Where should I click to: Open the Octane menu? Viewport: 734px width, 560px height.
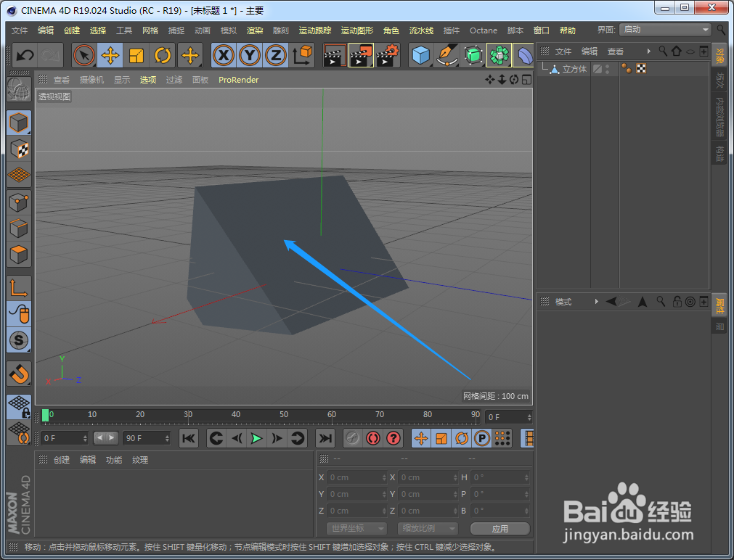point(484,30)
